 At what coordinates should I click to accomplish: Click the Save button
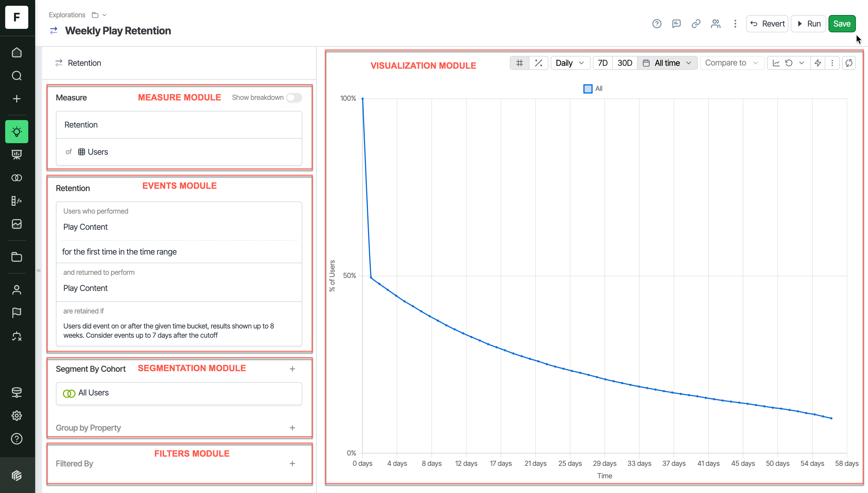click(841, 24)
